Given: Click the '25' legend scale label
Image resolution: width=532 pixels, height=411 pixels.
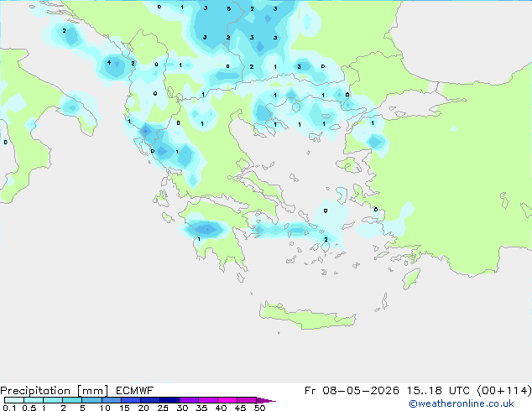Looking at the screenshot, I should (163, 408).
